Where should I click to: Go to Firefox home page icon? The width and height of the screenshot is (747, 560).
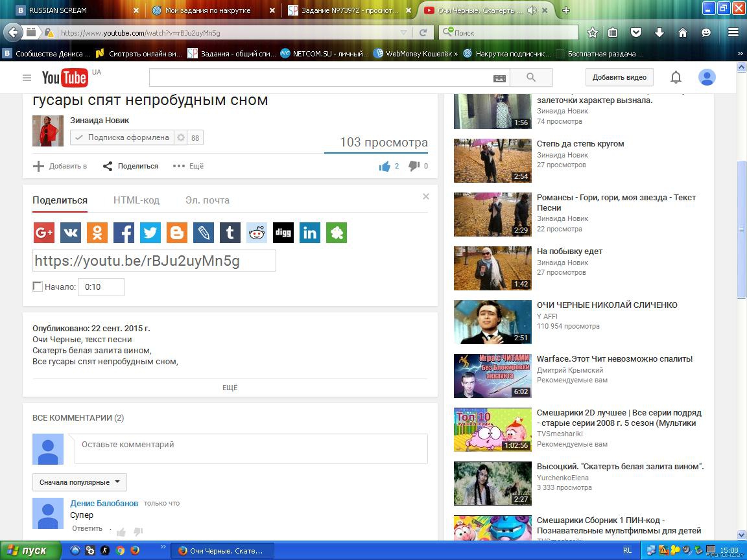(683, 32)
